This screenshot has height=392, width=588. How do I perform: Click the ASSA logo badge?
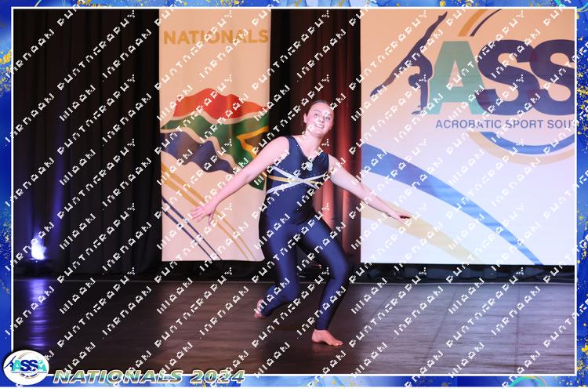point(26,367)
